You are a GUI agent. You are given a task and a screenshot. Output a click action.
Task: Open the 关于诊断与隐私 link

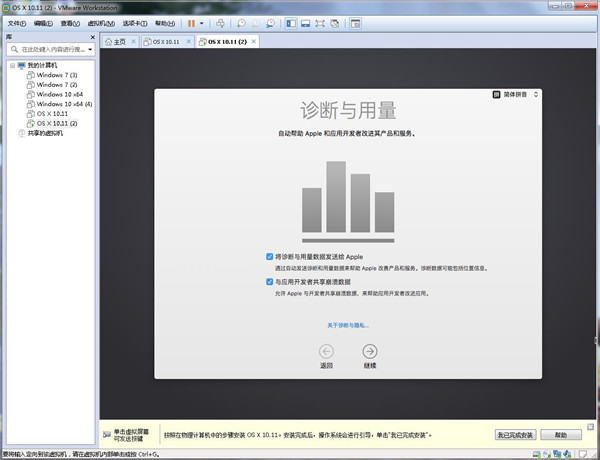pyautogui.click(x=348, y=325)
